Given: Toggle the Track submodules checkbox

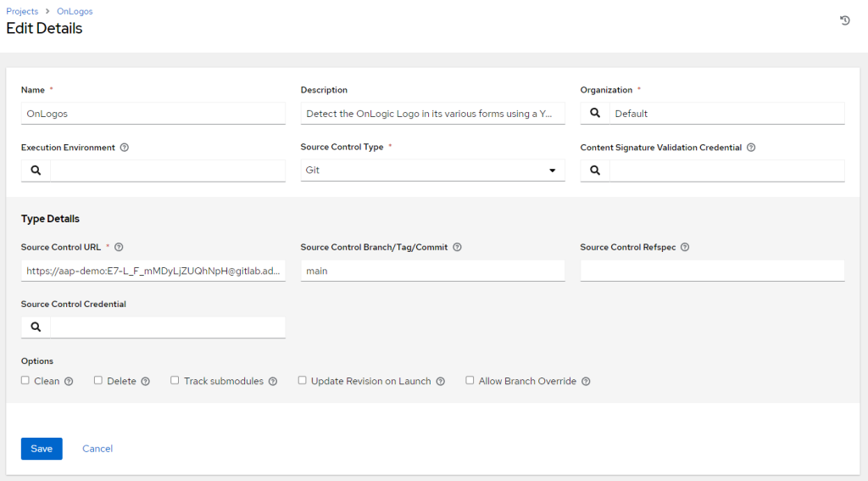Looking at the screenshot, I should pos(175,381).
